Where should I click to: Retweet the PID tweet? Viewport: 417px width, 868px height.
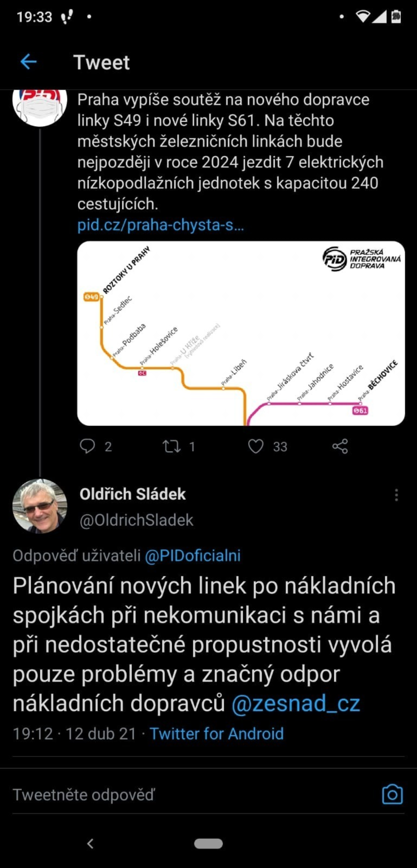tap(172, 446)
